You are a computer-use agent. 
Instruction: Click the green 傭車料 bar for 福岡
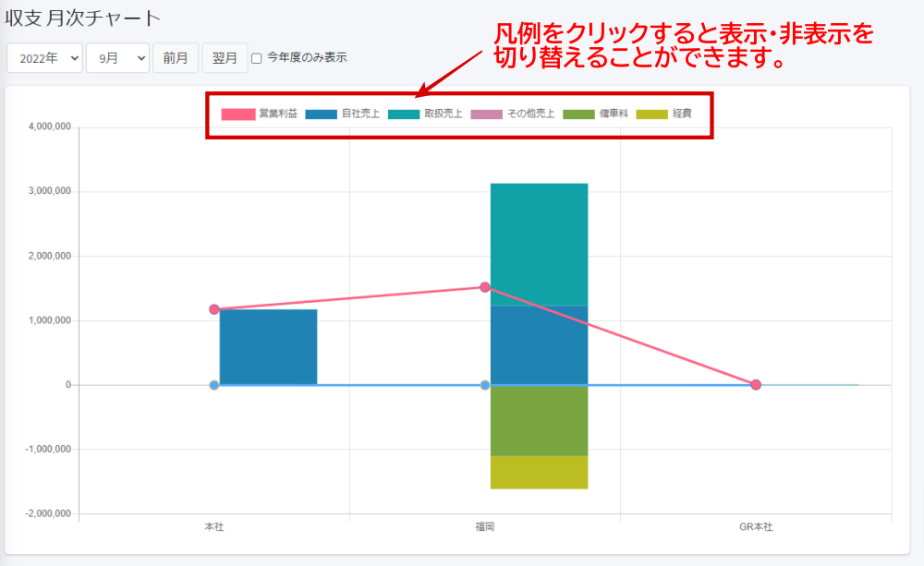pyautogui.click(x=539, y=420)
